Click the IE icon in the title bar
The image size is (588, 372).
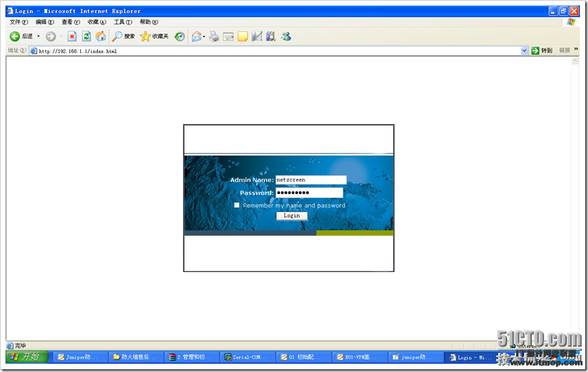point(10,11)
